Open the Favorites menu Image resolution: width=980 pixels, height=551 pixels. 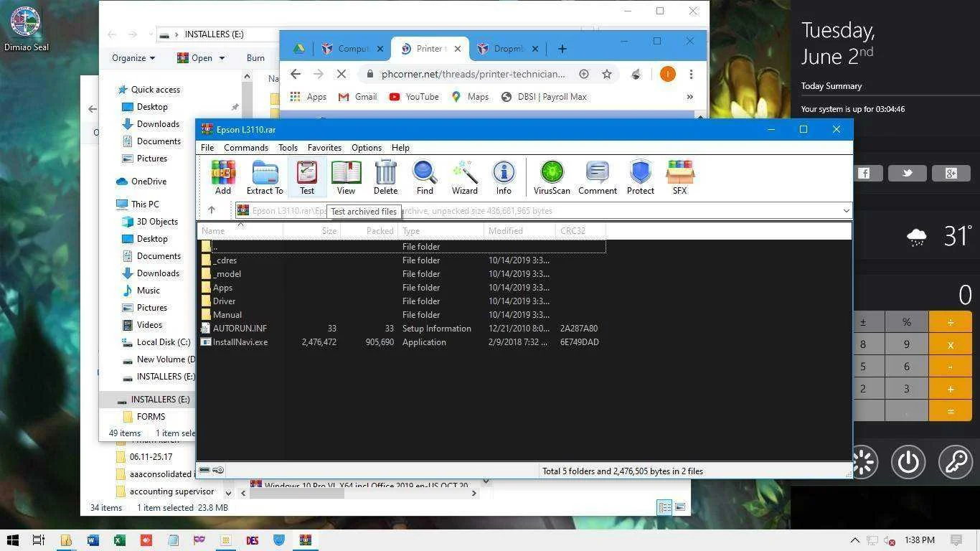(x=324, y=147)
